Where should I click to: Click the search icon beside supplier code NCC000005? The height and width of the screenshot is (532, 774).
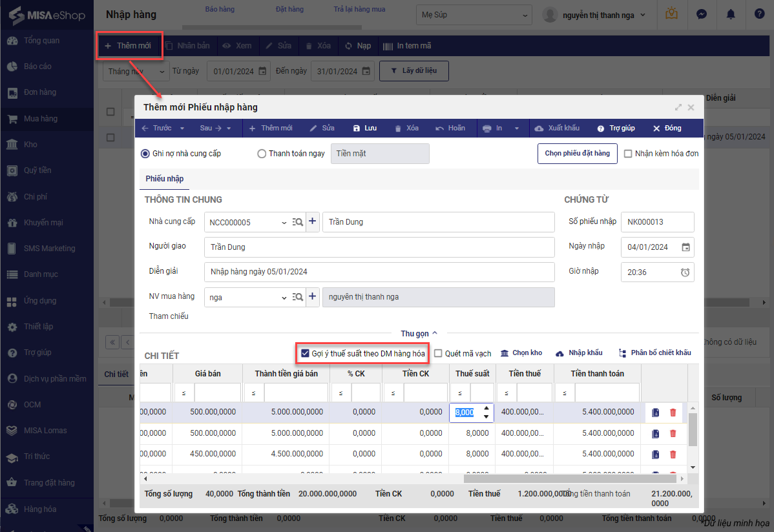tap(297, 222)
